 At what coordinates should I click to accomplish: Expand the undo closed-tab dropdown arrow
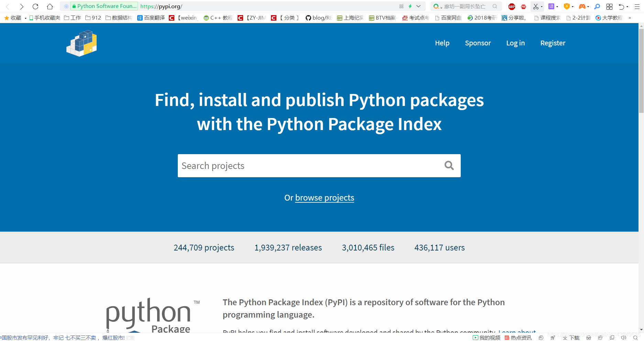(627, 7)
